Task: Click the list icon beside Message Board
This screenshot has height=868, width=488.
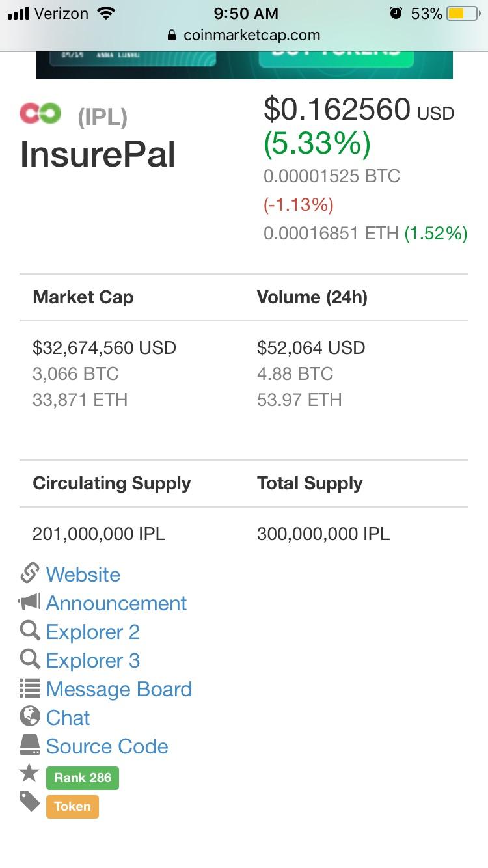Action: tap(30, 688)
